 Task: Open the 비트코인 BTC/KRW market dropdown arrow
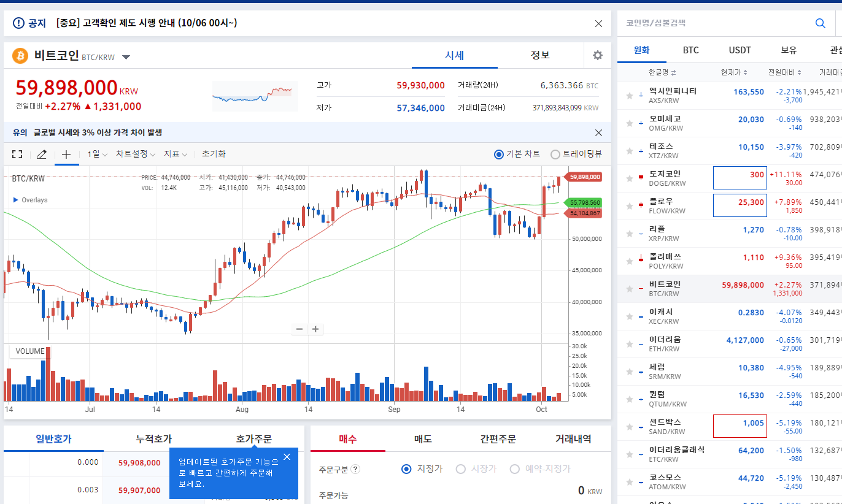(x=126, y=57)
